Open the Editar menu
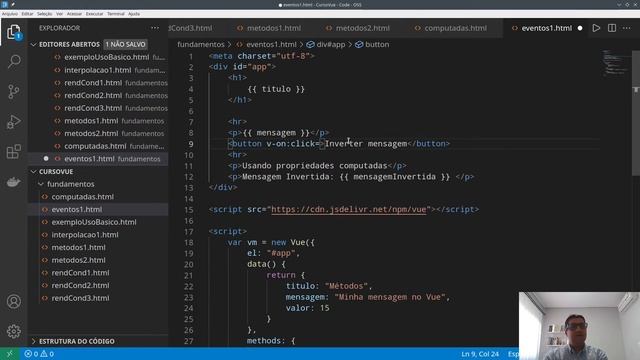The image size is (640, 360). click(27, 14)
